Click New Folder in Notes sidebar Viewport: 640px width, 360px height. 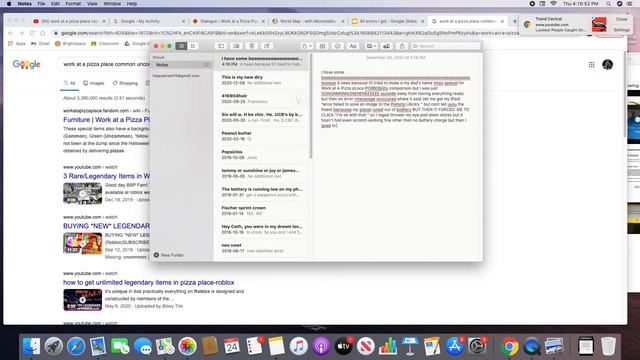tap(169, 255)
